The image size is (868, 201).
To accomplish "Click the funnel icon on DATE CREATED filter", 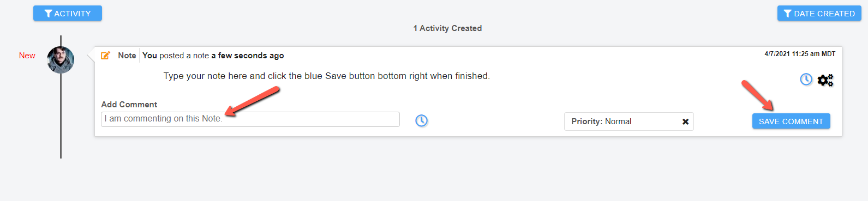I will (x=787, y=14).
